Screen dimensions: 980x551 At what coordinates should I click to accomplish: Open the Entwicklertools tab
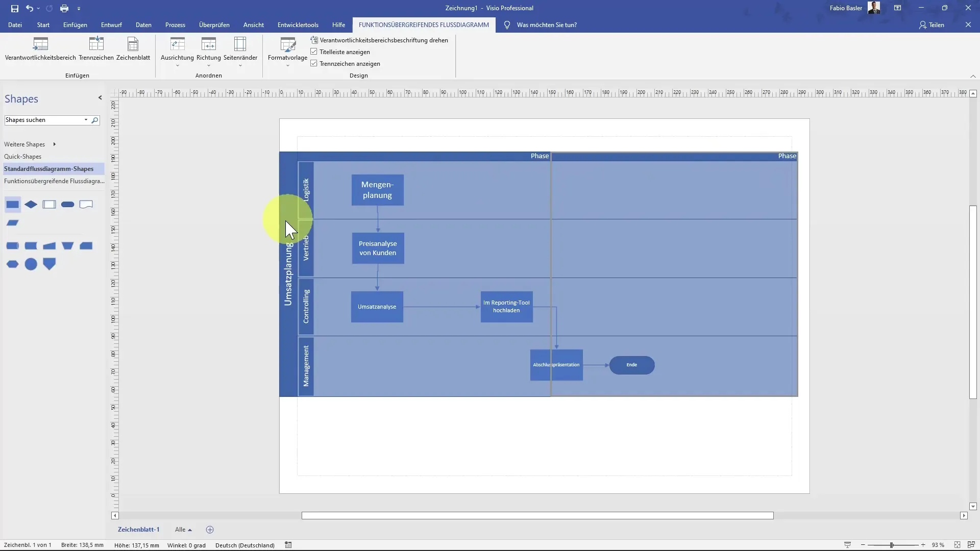(298, 25)
